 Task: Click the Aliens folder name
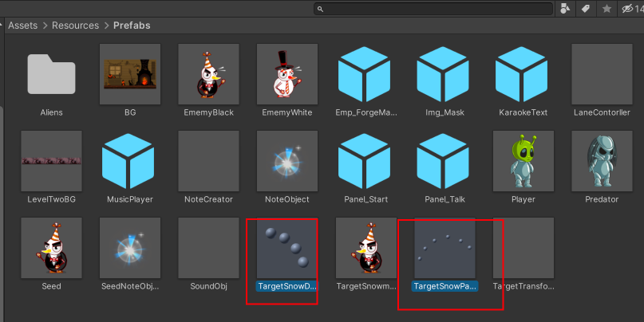(51, 112)
